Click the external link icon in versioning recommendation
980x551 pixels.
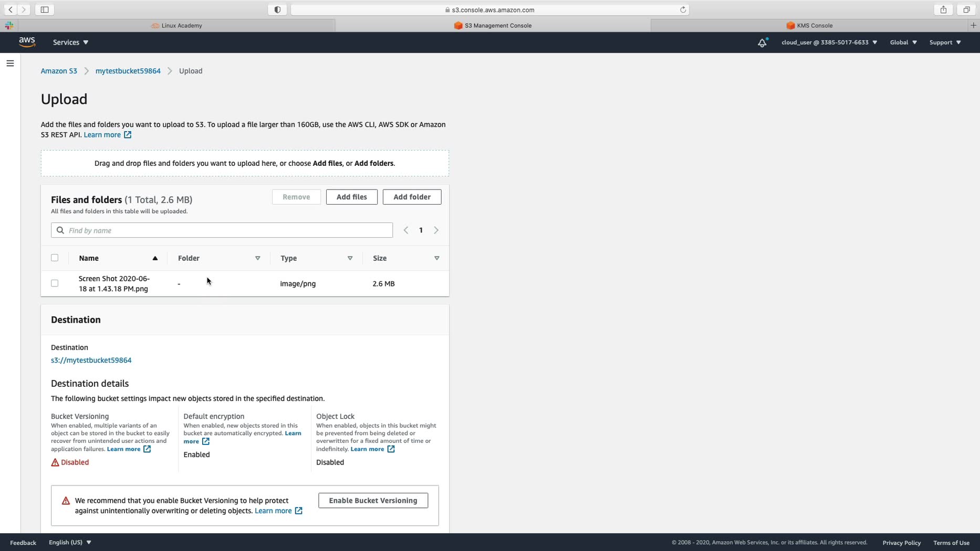tap(298, 511)
